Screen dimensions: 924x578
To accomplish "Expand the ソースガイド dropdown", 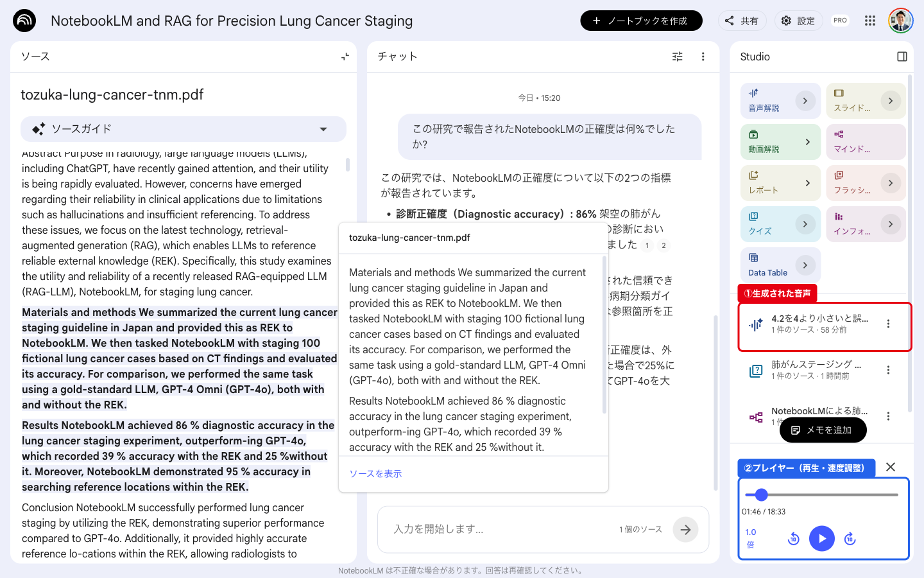I will coord(184,129).
